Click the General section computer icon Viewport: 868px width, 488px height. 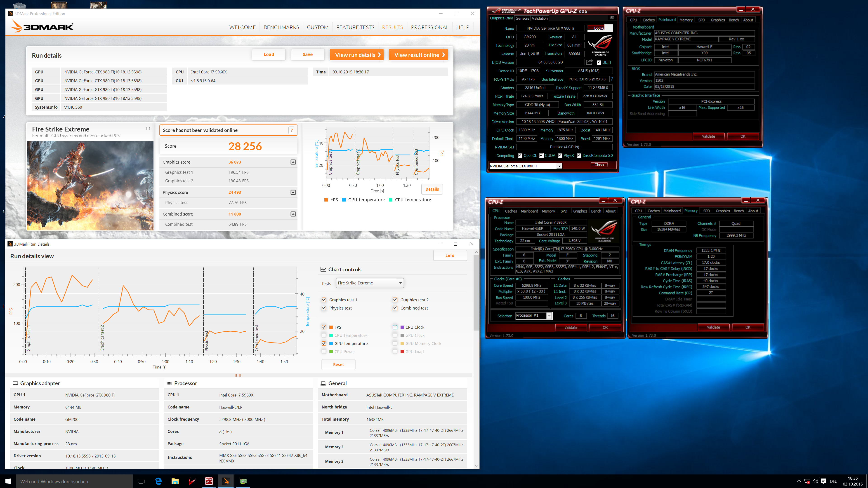click(x=323, y=383)
